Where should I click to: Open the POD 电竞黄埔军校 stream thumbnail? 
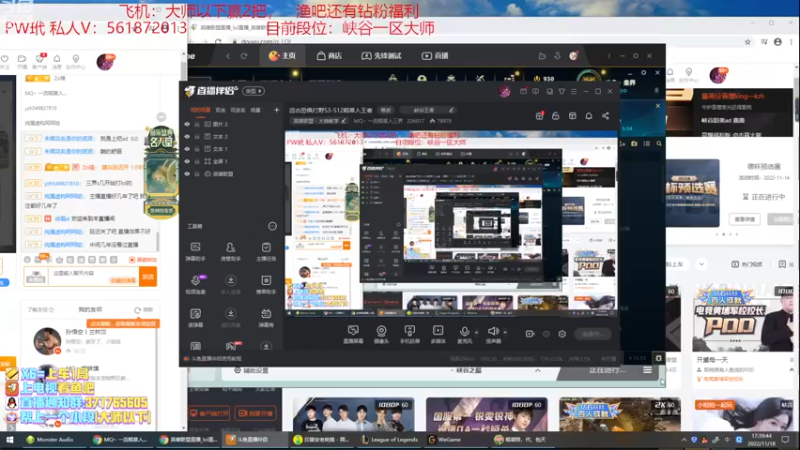[743, 318]
